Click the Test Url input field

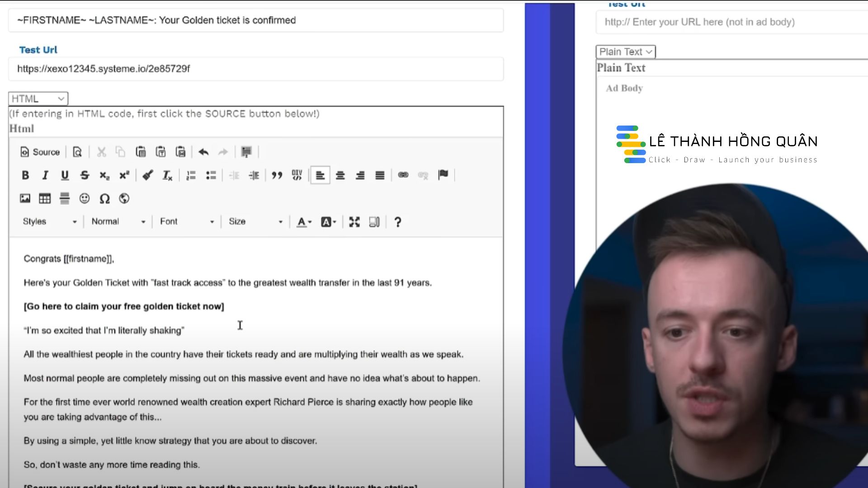[x=255, y=69]
